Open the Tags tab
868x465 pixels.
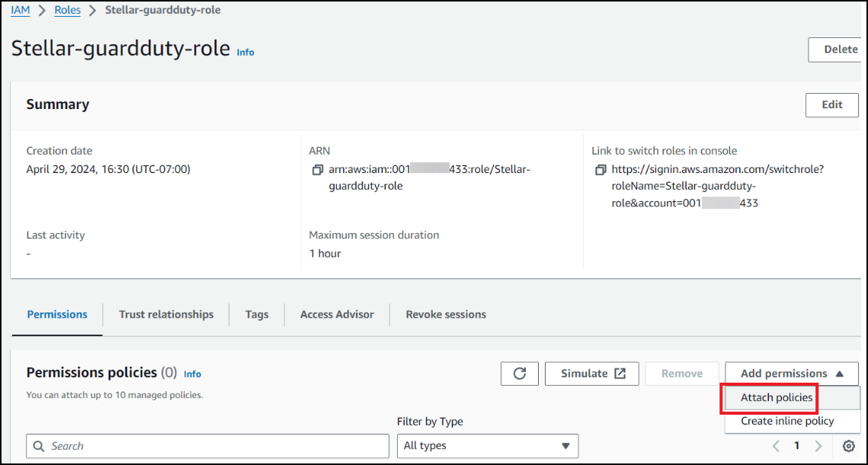pos(257,314)
